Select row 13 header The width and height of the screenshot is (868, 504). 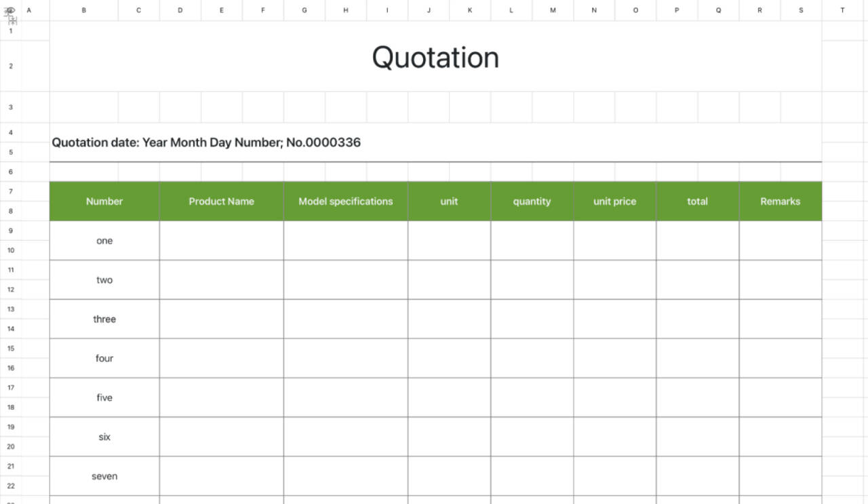(11, 309)
